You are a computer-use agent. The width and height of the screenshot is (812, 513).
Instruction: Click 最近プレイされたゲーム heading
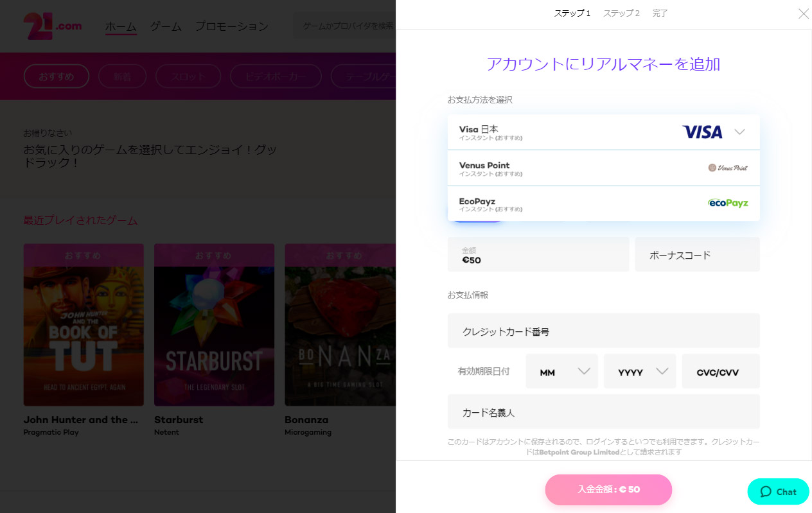tap(80, 221)
